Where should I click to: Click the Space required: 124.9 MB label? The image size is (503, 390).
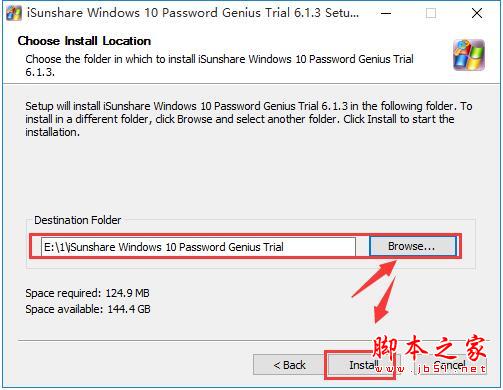point(87,293)
